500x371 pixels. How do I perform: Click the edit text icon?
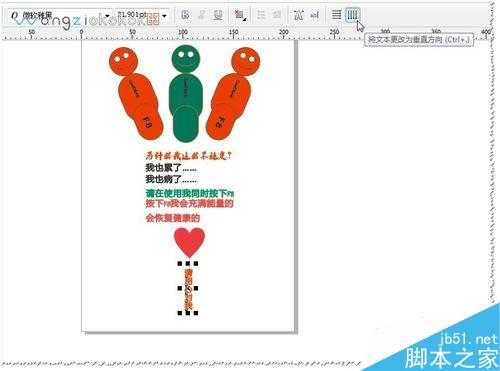(x=314, y=15)
